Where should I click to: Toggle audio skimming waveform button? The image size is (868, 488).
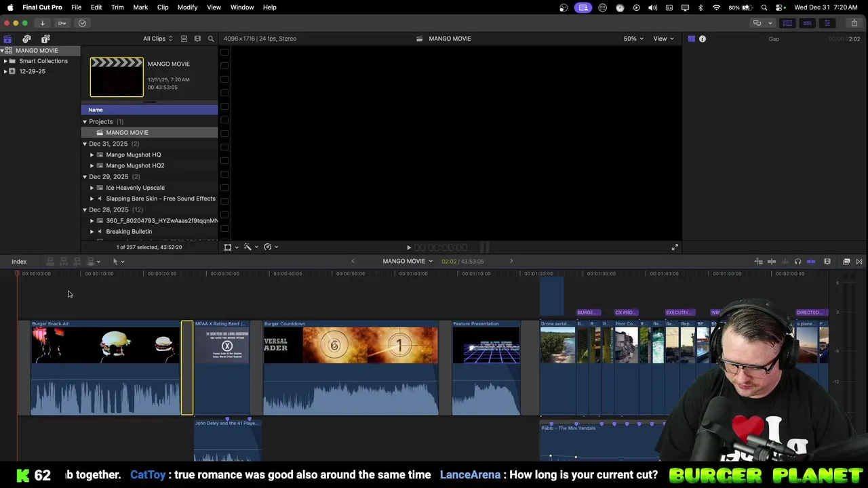[785, 262]
